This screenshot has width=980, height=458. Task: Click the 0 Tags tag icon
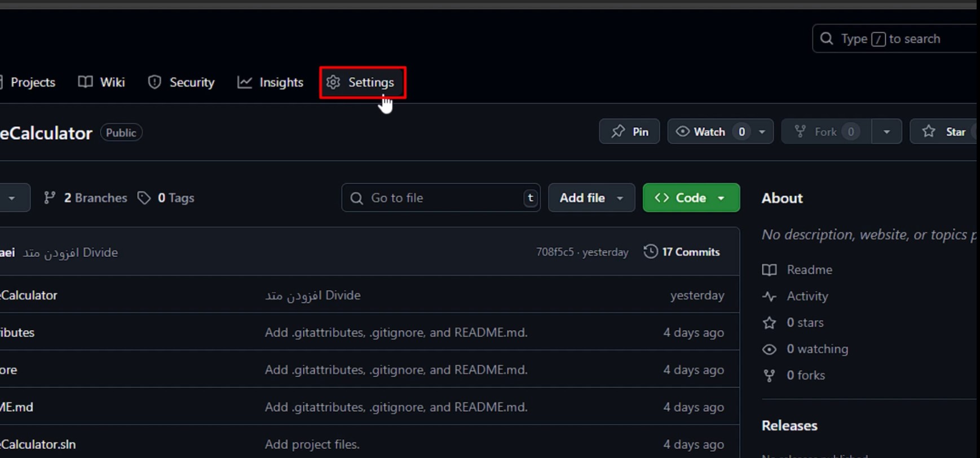(144, 198)
